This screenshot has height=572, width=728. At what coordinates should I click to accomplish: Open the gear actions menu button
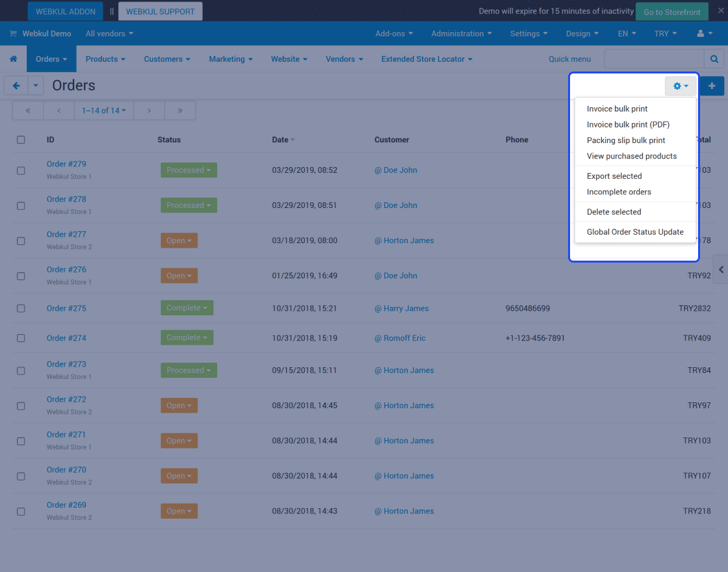click(681, 86)
